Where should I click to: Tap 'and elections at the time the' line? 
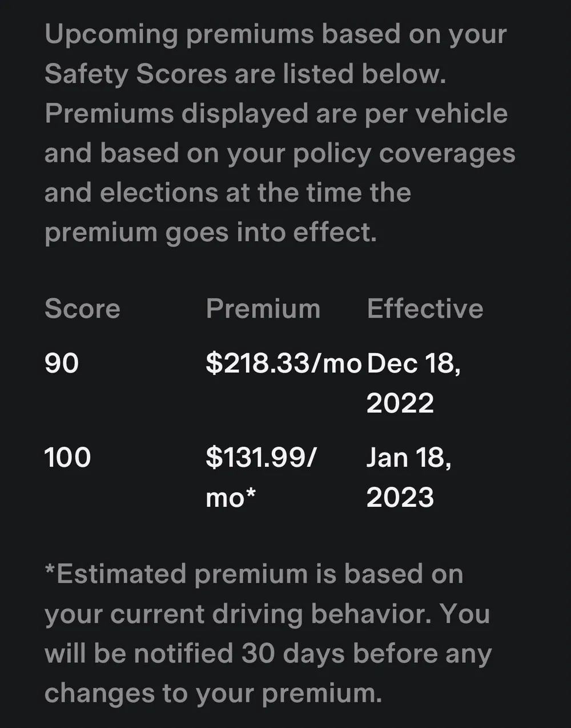pyautogui.click(x=228, y=193)
